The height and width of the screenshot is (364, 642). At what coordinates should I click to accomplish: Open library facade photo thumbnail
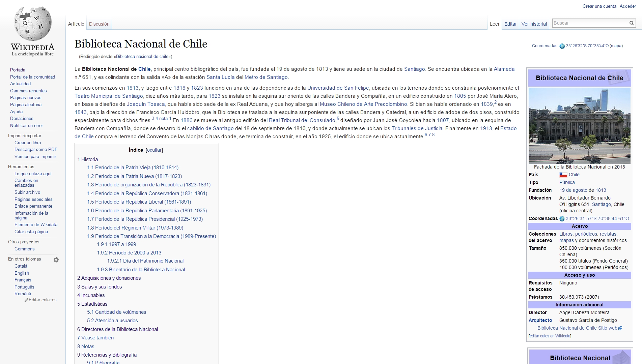pos(579,126)
